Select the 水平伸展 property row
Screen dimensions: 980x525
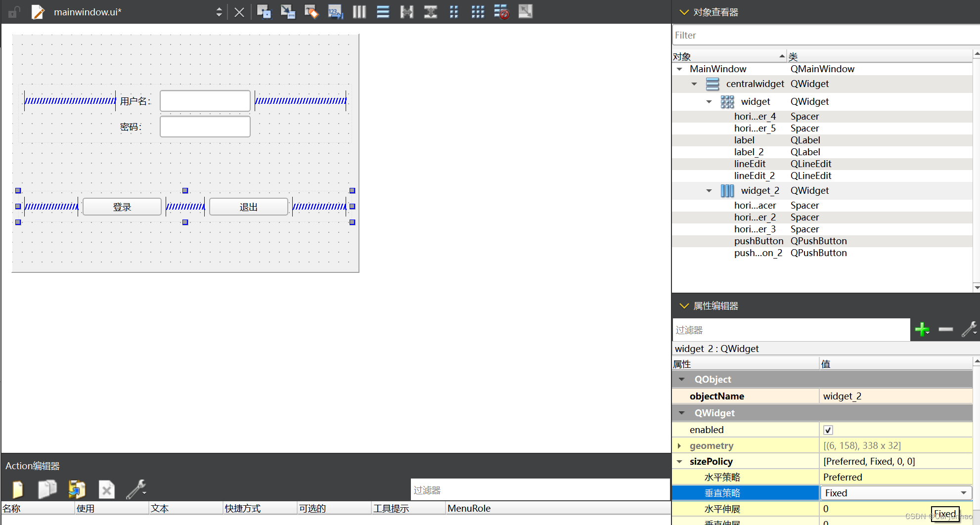pyautogui.click(x=822, y=509)
